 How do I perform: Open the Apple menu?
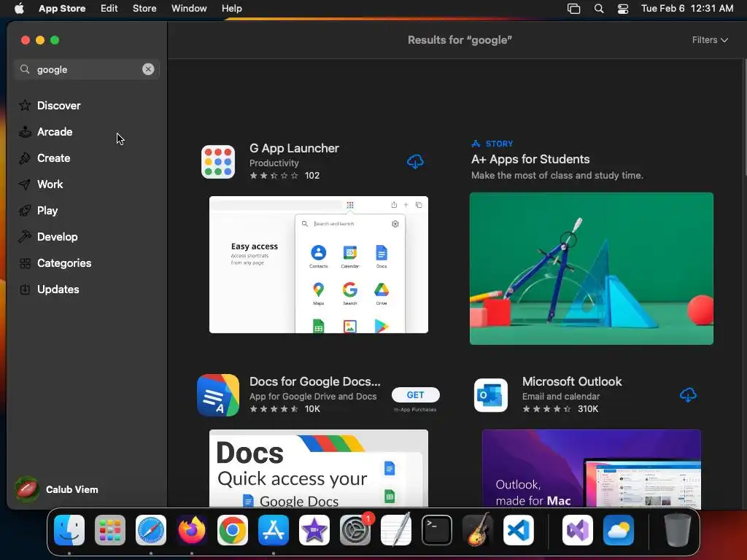(19, 8)
